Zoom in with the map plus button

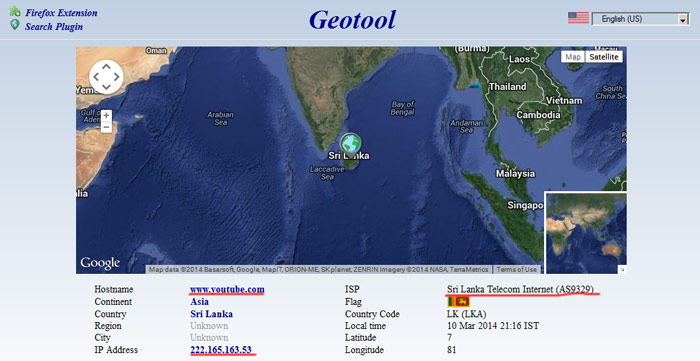pos(106,116)
